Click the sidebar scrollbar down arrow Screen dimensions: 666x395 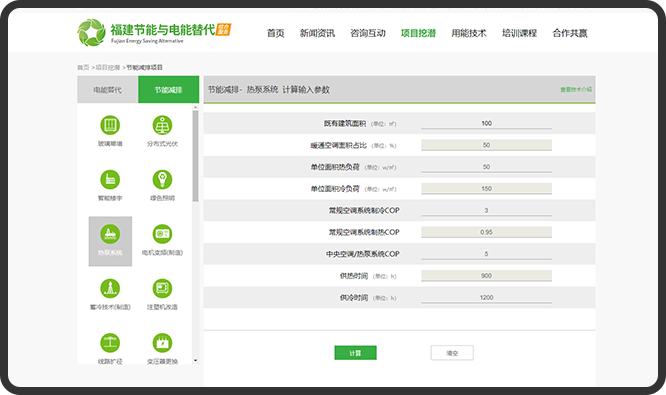195,361
